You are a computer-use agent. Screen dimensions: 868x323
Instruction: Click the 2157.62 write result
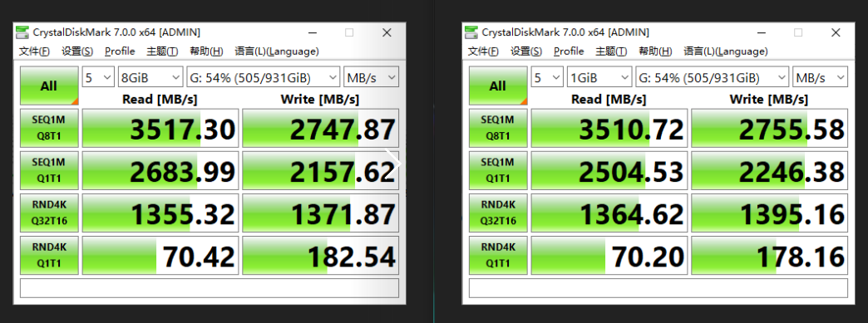coord(321,170)
